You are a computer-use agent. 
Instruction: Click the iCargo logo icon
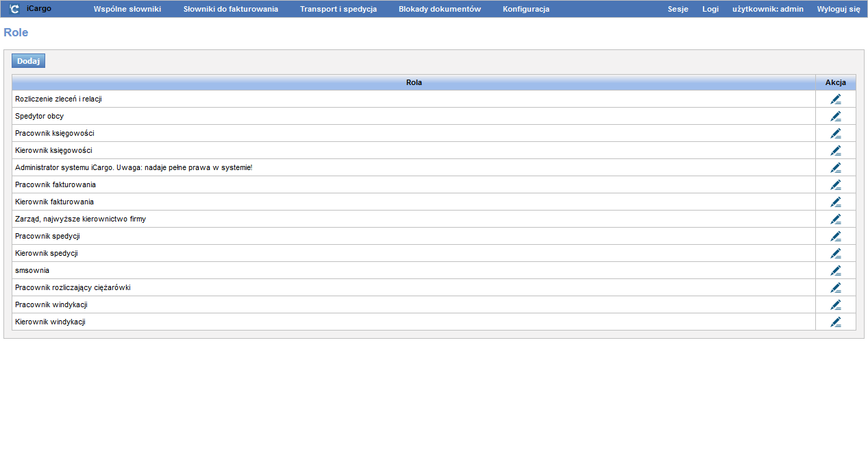tap(14, 9)
